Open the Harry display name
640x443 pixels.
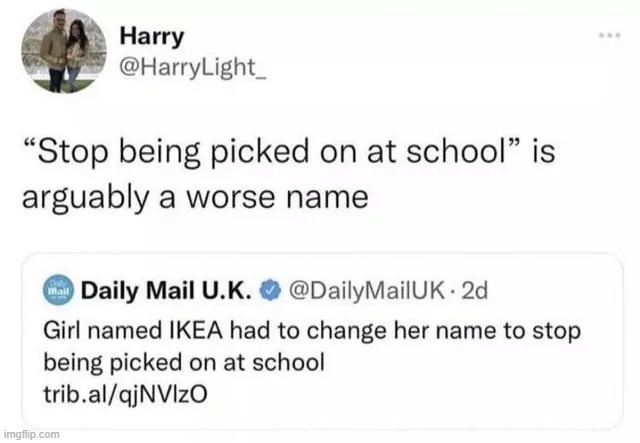[x=152, y=37]
